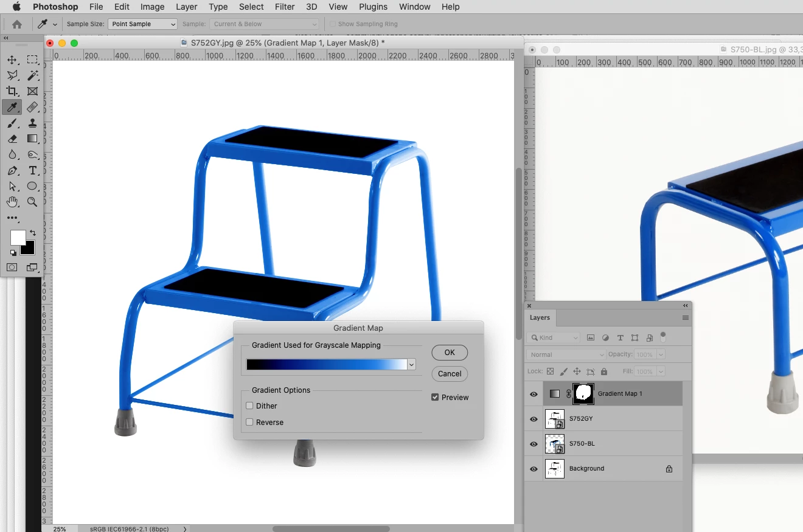This screenshot has width=803, height=532.
Task: Lock image pixels brush icon
Action: point(564,371)
